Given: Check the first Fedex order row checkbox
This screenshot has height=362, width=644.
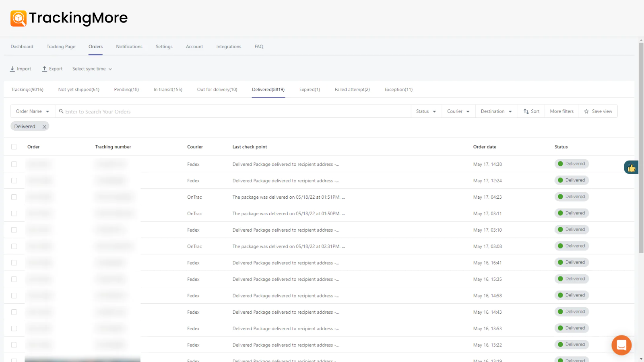Looking at the screenshot, I should [x=14, y=164].
